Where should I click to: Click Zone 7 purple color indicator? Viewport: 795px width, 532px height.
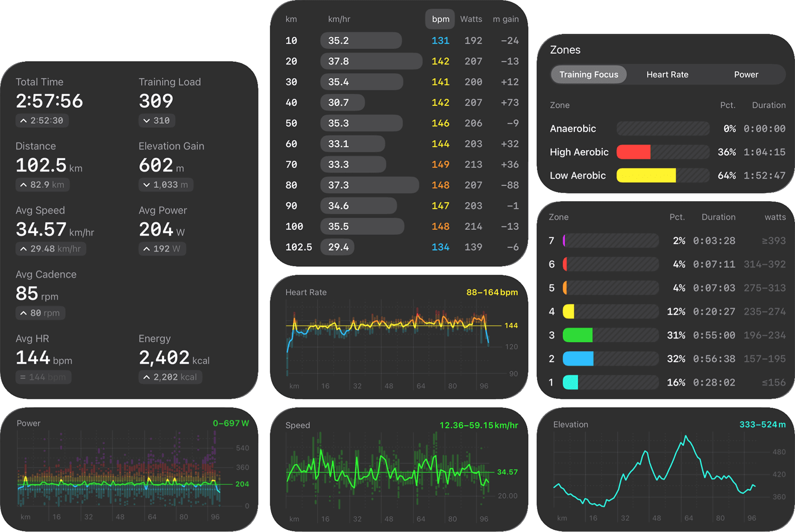point(563,240)
